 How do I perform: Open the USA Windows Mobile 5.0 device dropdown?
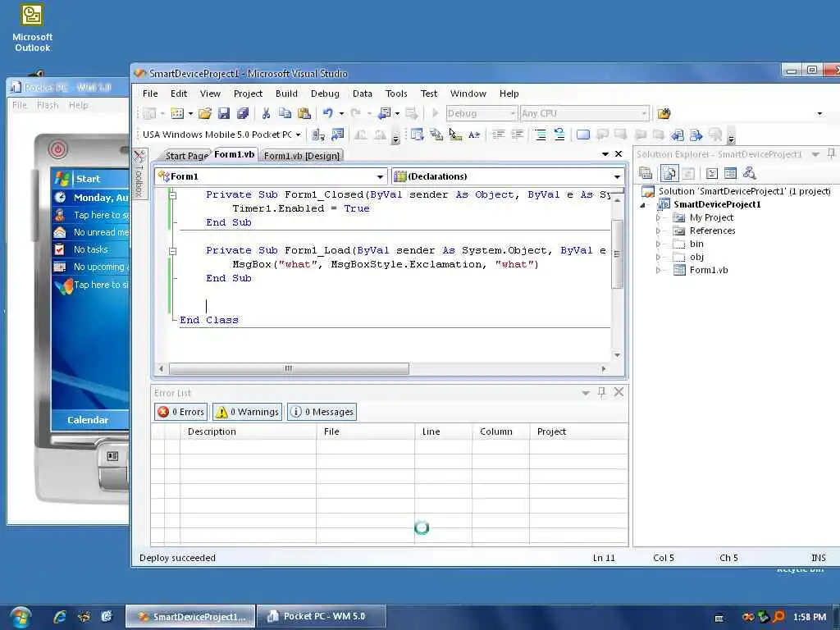(299, 135)
